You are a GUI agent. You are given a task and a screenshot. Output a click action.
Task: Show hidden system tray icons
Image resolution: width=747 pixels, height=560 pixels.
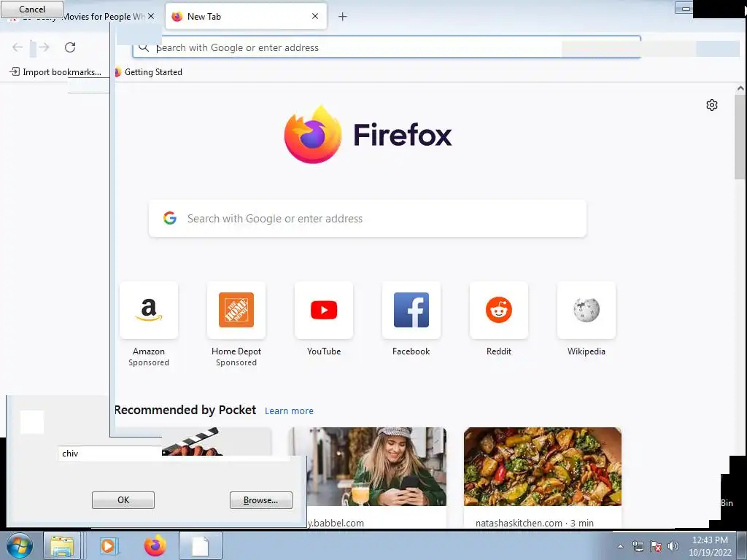[620, 546]
